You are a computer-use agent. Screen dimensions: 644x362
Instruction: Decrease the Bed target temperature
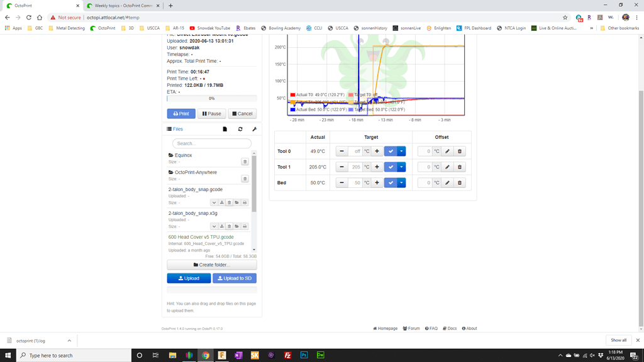[x=341, y=183]
